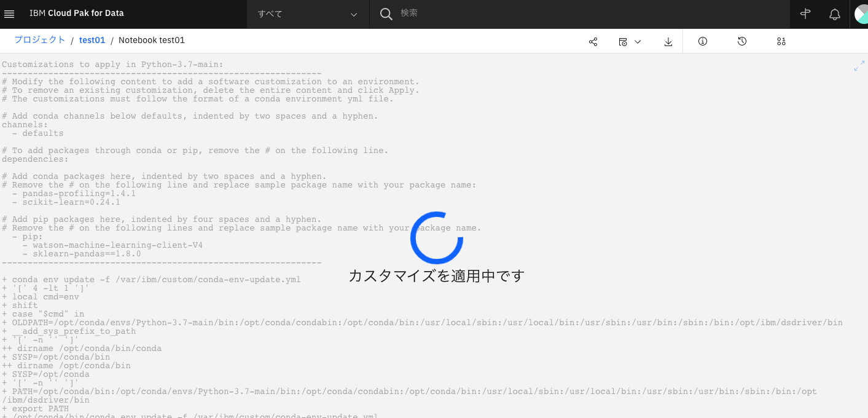The image size is (868, 418).
Task: Navigate to the test01 project link
Action: click(92, 39)
